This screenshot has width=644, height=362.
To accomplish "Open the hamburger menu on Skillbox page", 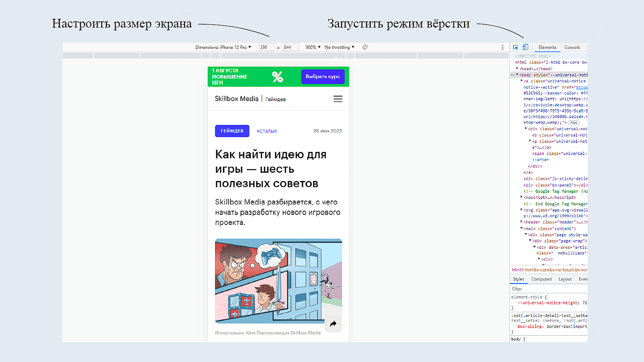I will coord(338,99).
